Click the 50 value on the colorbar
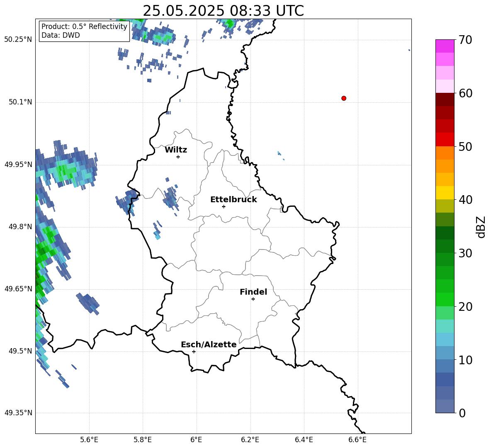The height and width of the screenshot is (448, 491). (x=465, y=147)
